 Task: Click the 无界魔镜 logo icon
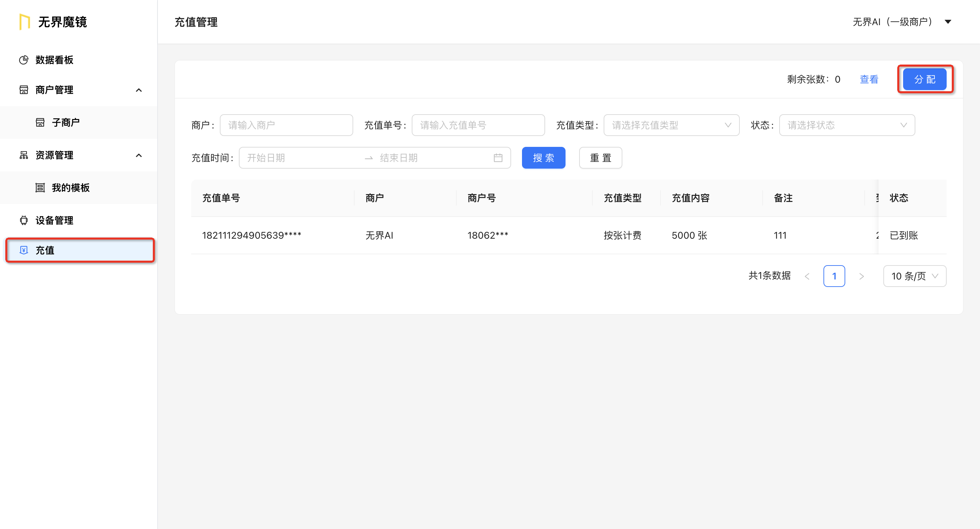[x=25, y=22]
